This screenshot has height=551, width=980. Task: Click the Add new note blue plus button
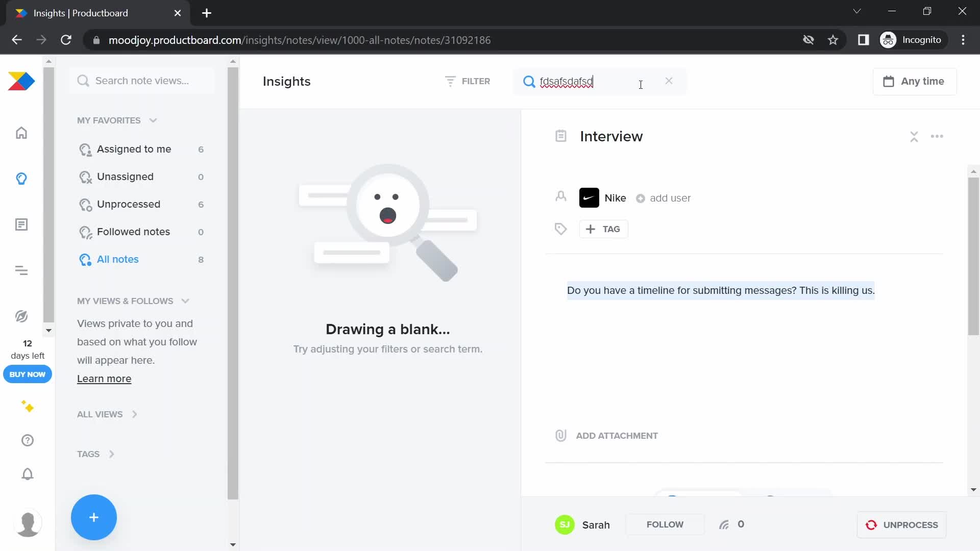pyautogui.click(x=93, y=517)
